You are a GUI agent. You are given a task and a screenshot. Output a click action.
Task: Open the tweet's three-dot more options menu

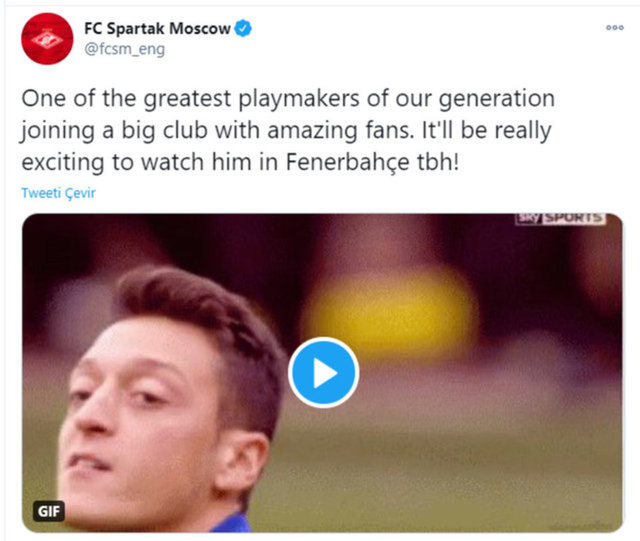point(615,28)
